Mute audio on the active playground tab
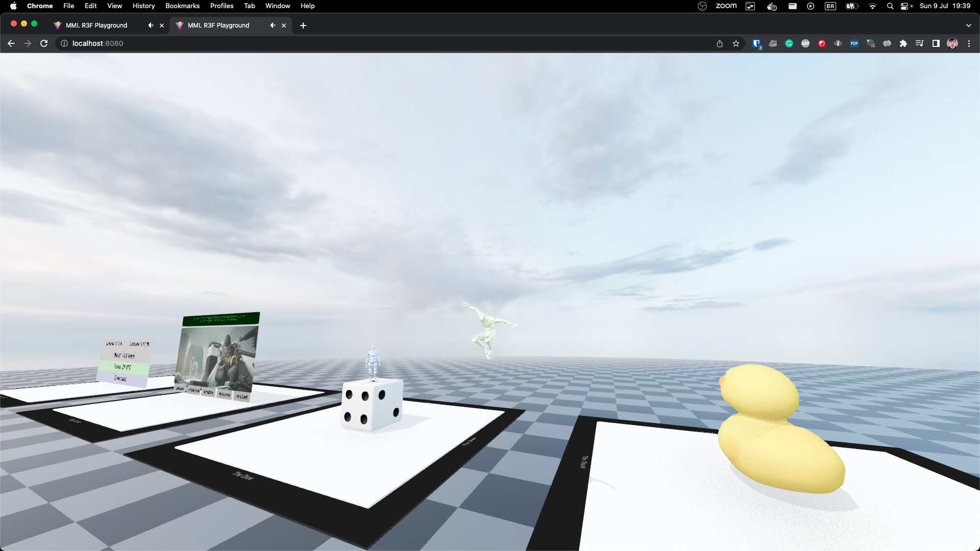980x551 pixels. coord(273,25)
